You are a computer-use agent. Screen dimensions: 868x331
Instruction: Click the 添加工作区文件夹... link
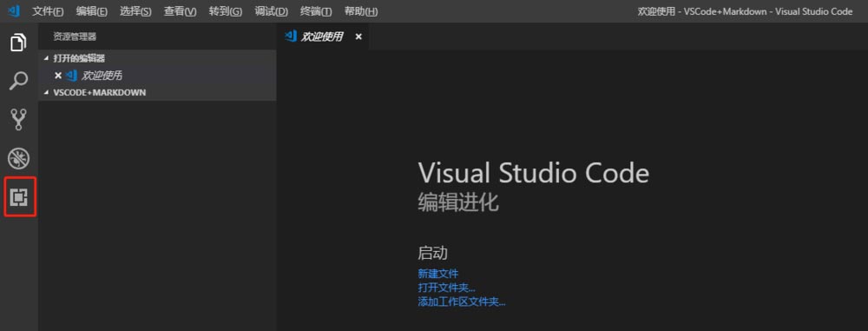[x=462, y=302]
